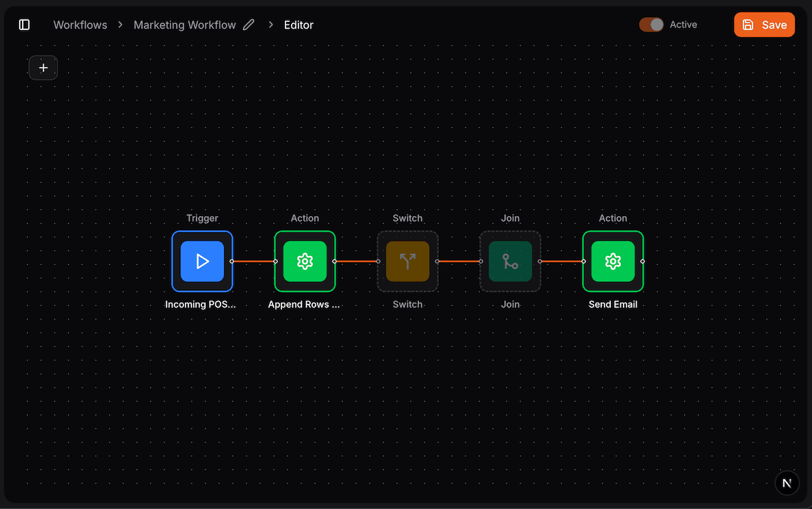This screenshot has width=812, height=509.
Task: Click the orange connector between Join and Send Email
Action: click(x=561, y=261)
